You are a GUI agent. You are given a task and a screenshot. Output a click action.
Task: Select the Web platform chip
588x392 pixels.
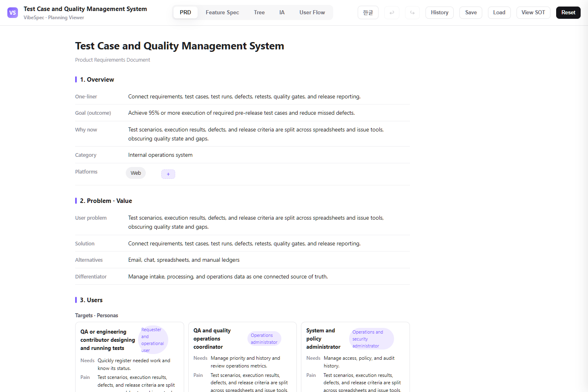point(136,173)
